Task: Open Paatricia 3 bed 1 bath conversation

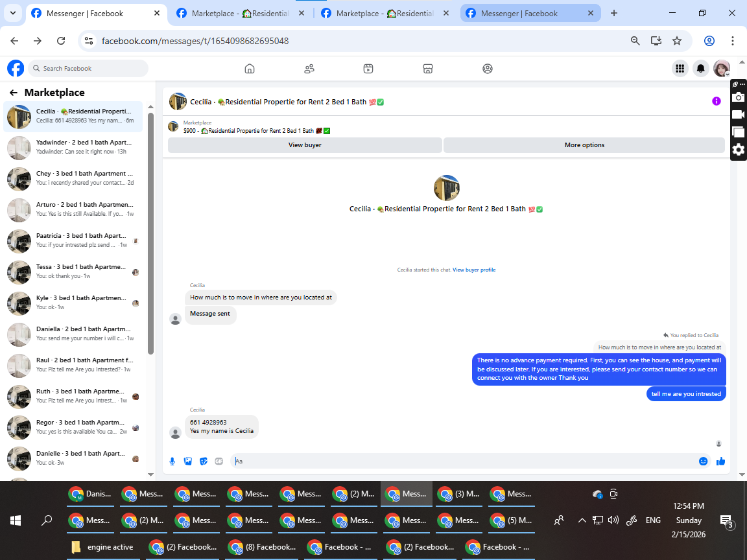Action: (x=73, y=241)
